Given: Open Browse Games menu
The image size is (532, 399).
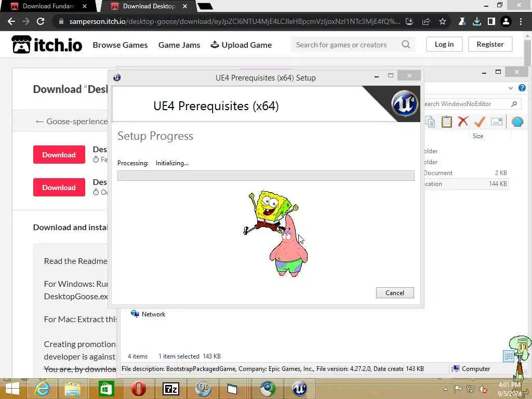Looking at the screenshot, I should click(x=120, y=45).
